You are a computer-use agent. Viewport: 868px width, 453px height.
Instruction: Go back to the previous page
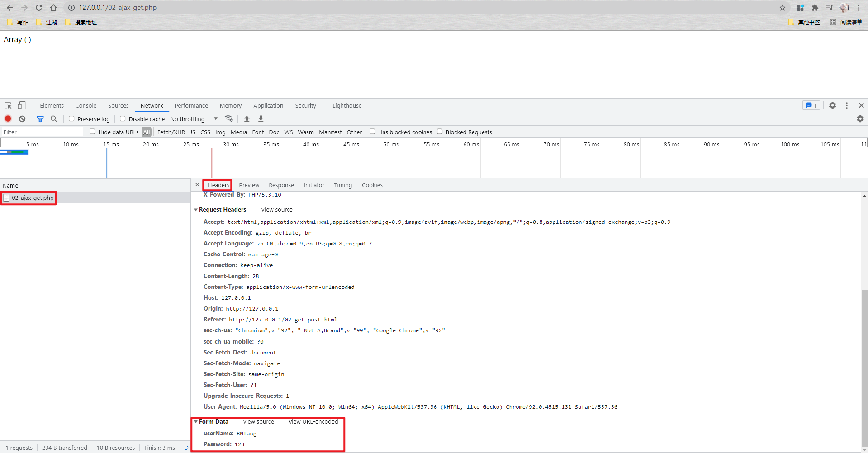[10, 8]
